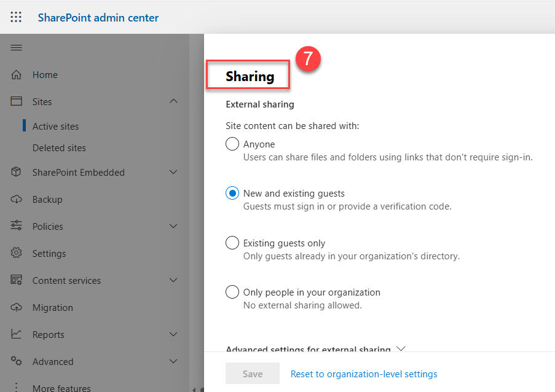
Task: Click the Home house icon
Action: 16,74
